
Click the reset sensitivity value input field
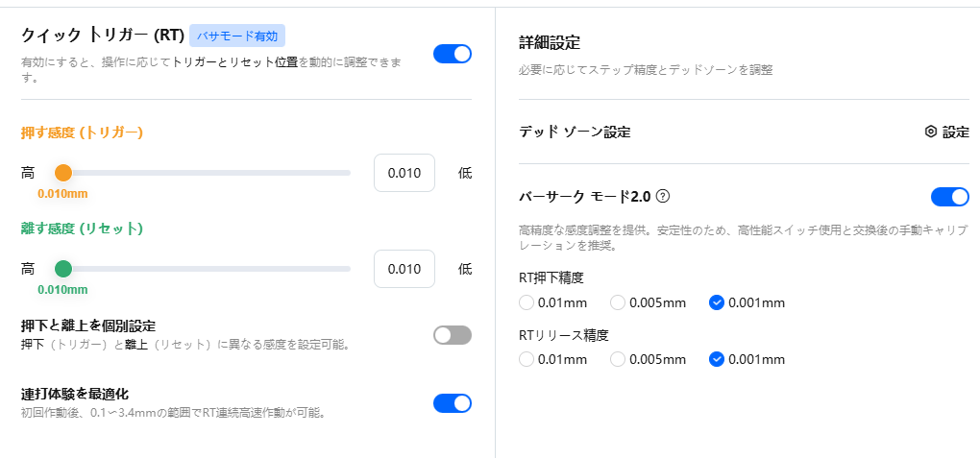(x=404, y=269)
